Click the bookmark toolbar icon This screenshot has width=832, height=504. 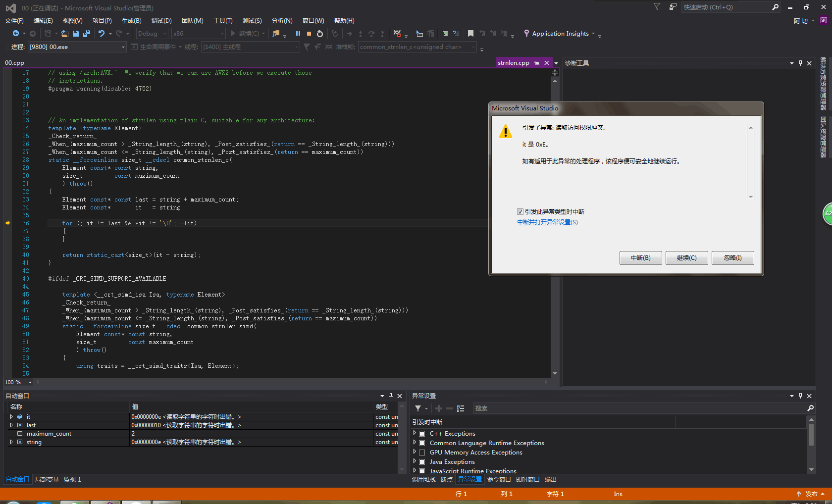point(470,34)
